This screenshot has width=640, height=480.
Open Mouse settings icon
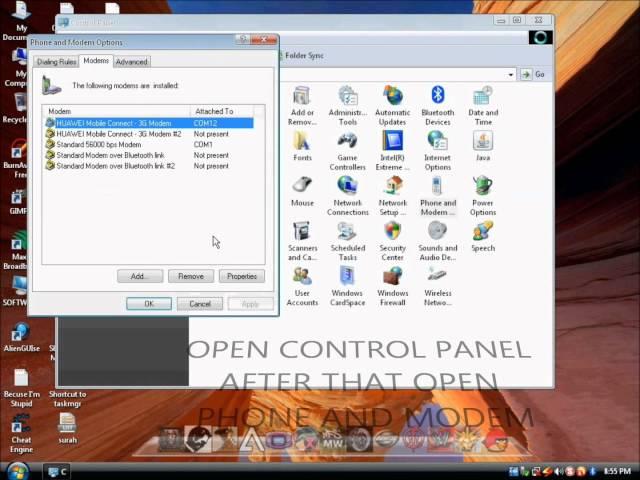(302, 191)
